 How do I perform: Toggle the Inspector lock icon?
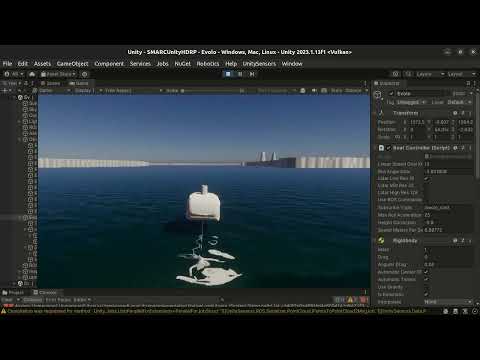tap(468, 83)
